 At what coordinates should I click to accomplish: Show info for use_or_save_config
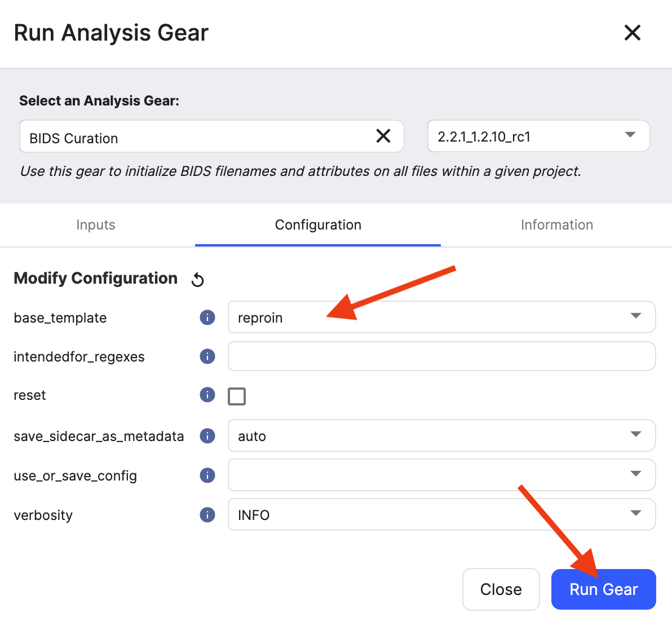tap(207, 475)
